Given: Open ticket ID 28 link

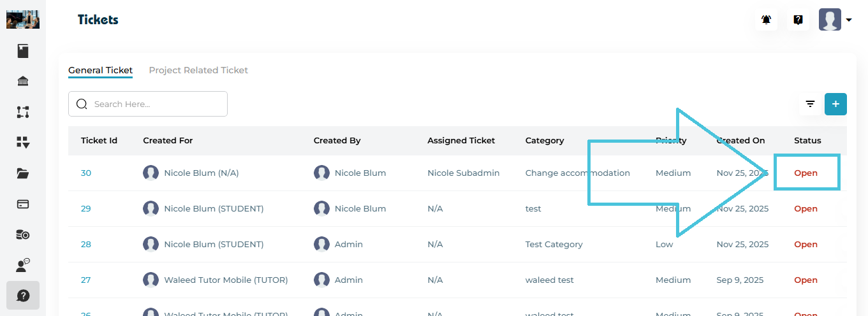Looking at the screenshot, I should pos(86,245).
